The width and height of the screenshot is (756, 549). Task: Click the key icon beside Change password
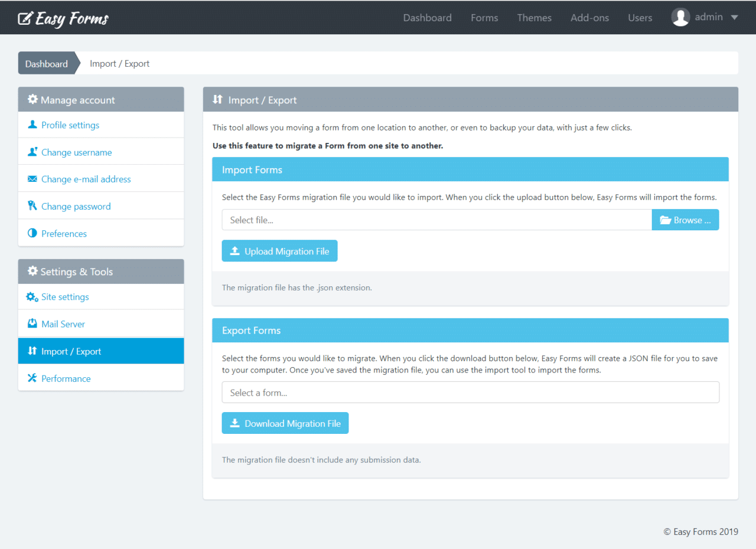click(x=32, y=206)
